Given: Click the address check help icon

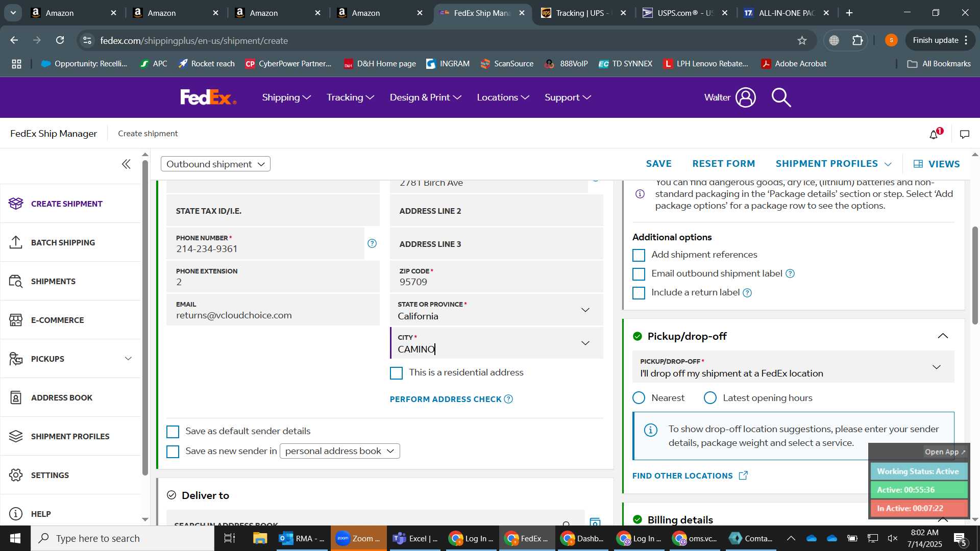Looking at the screenshot, I should pos(508,399).
